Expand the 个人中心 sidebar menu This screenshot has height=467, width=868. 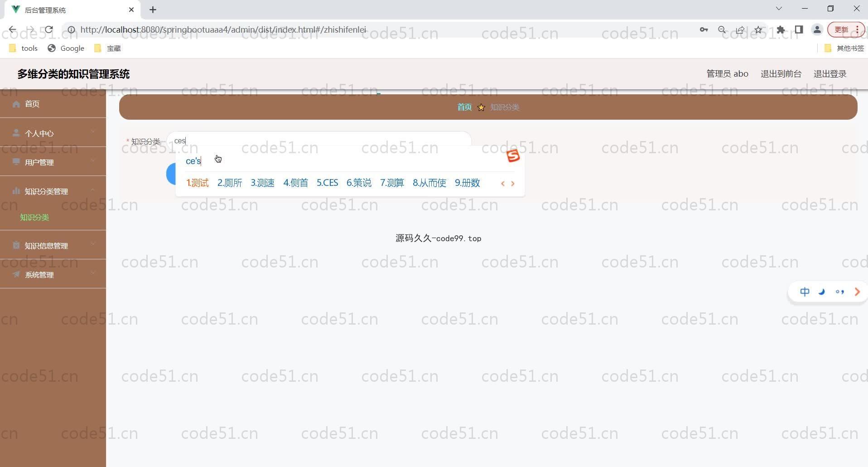tap(53, 133)
